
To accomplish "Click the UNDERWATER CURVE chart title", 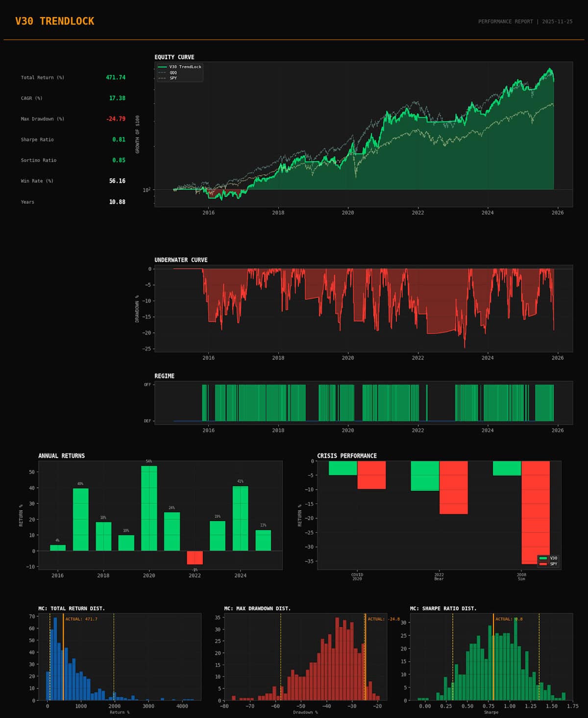I will [x=181, y=260].
